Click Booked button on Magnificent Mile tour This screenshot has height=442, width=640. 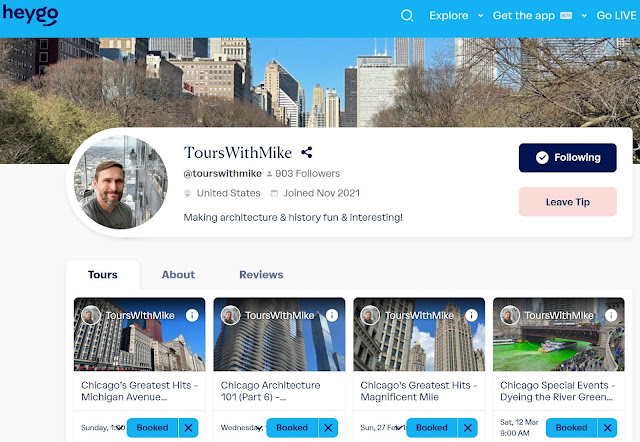tap(432, 428)
